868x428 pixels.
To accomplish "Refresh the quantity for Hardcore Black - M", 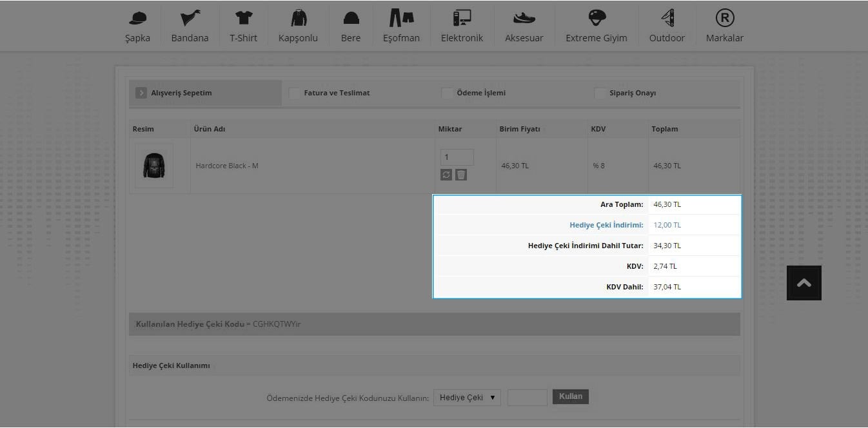I will click(x=446, y=175).
